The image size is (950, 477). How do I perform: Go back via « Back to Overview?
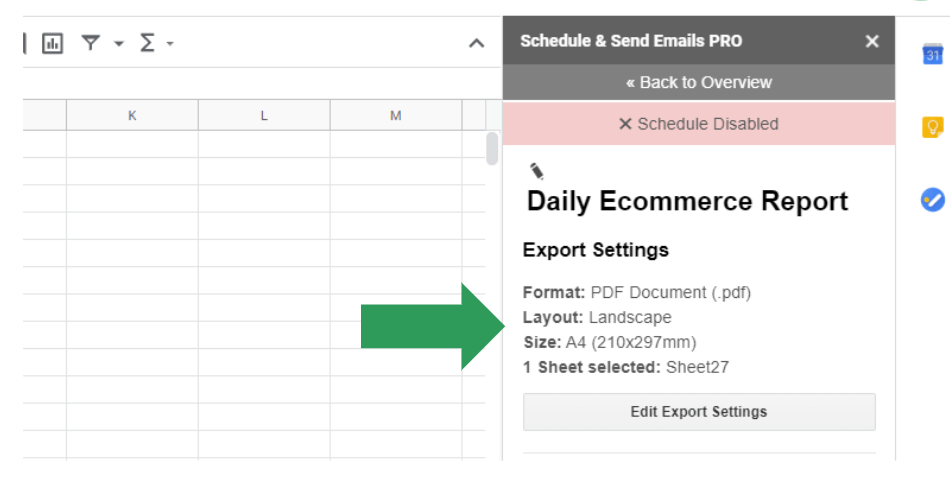[698, 83]
